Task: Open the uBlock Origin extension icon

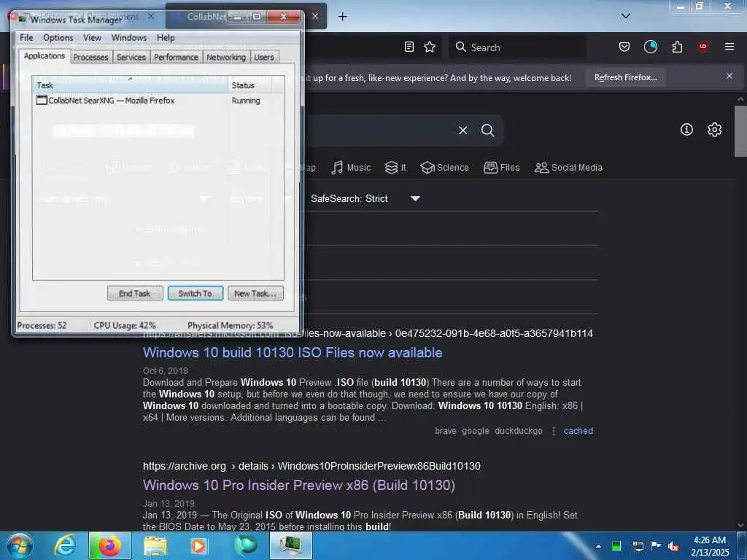Action: (703, 47)
